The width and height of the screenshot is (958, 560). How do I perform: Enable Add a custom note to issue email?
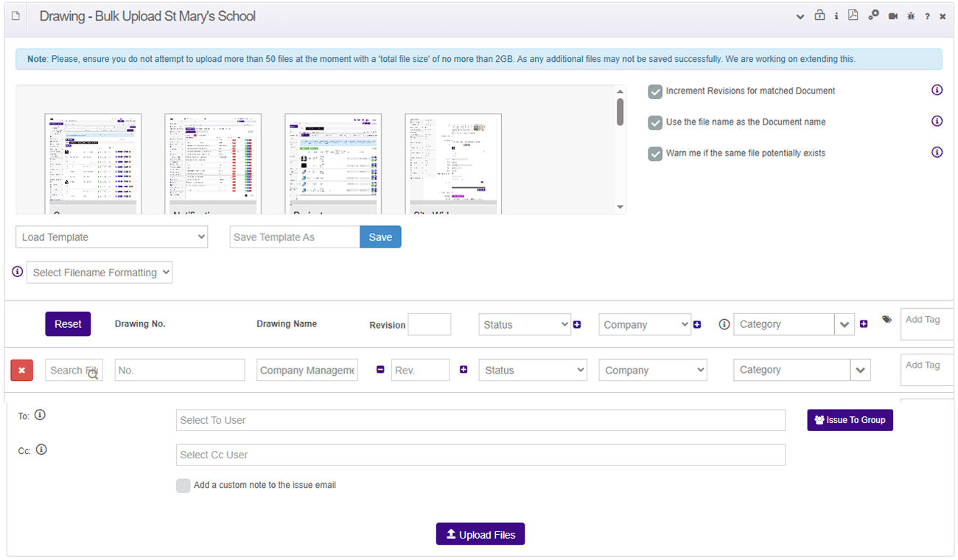coord(183,486)
